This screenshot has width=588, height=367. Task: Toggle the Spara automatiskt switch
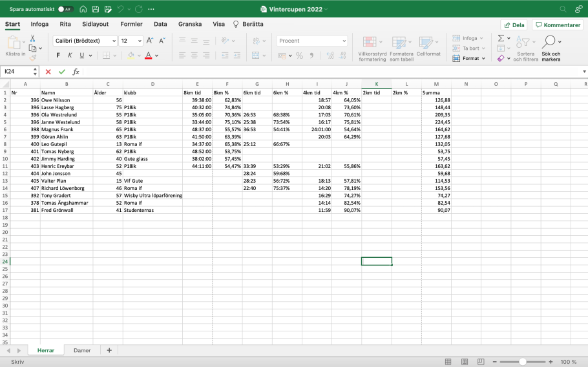click(65, 10)
